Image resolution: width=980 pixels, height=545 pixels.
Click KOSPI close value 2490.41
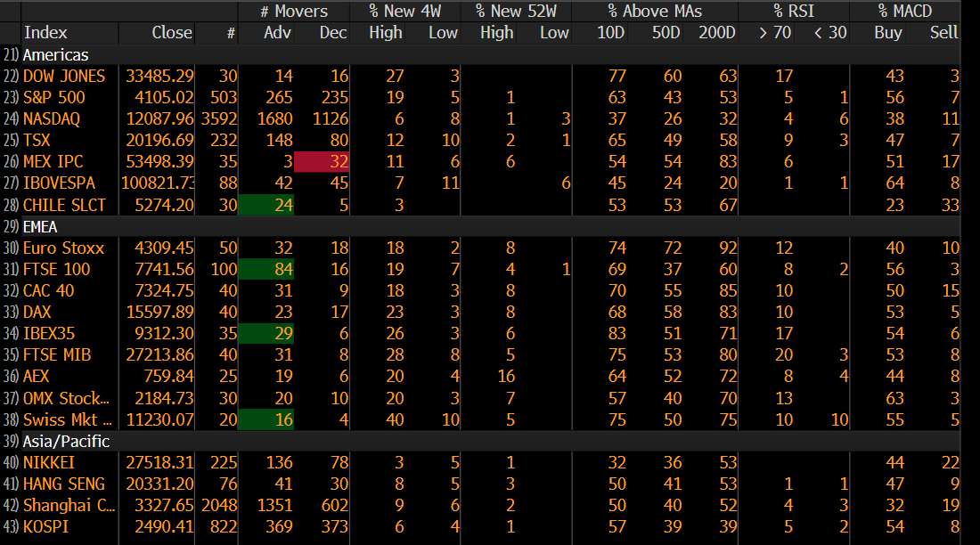tap(164, 527)
